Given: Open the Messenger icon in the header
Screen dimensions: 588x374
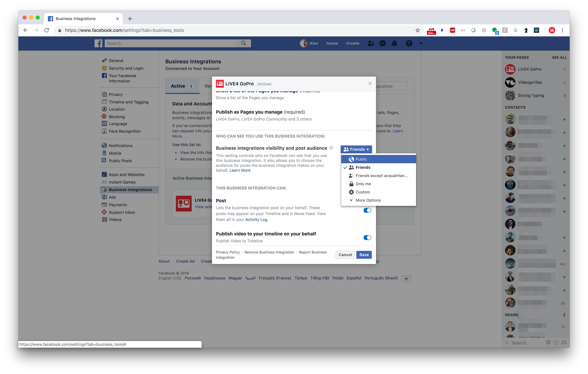Looking at the screenshot, I should point(383,43).
